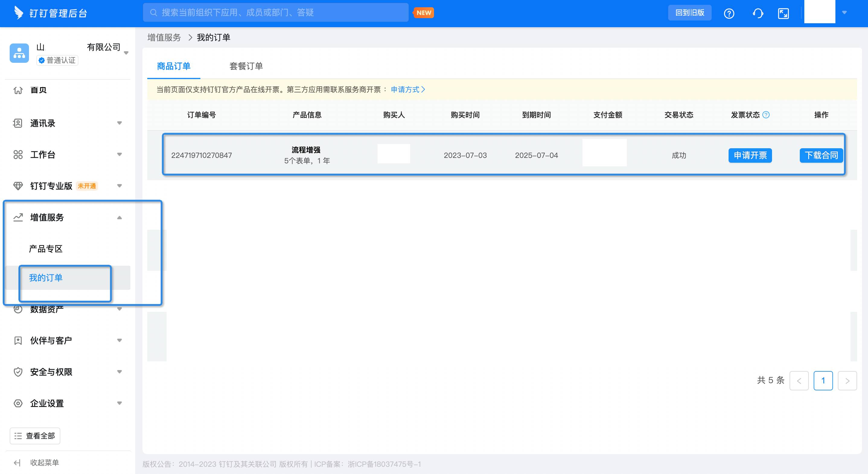Open customer service headset icon
This screenshot has height=474, width=868.
click(x=758, y=14)
